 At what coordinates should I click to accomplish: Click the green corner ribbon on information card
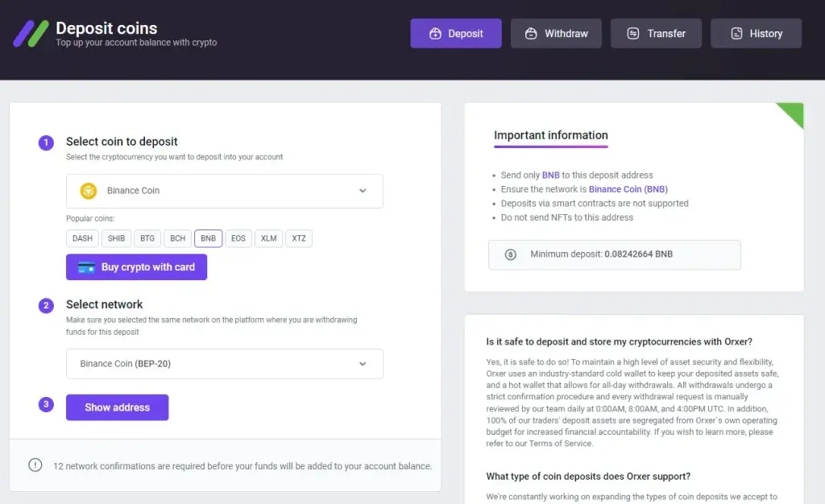(791, 114)
